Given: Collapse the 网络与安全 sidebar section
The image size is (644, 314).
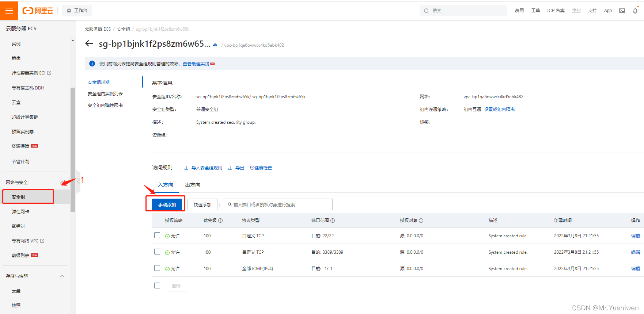Looking at the screenshot, I should coord(62,183).
